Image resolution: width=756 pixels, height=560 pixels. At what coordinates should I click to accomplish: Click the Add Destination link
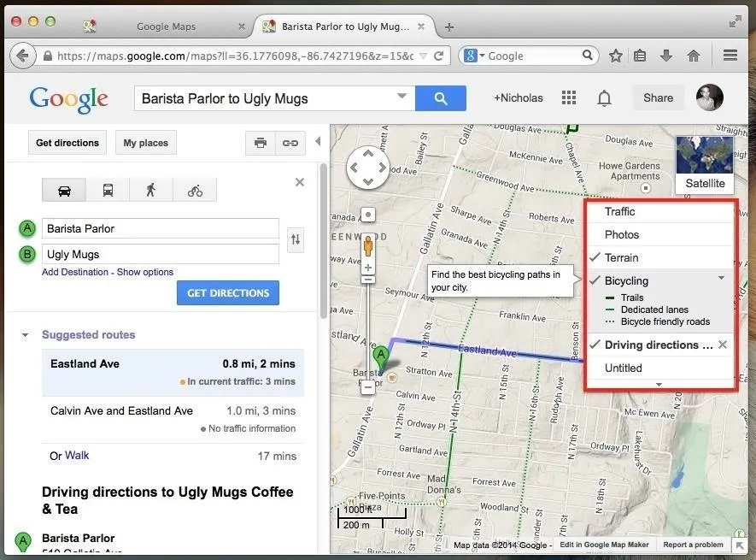tap(74, 272)
